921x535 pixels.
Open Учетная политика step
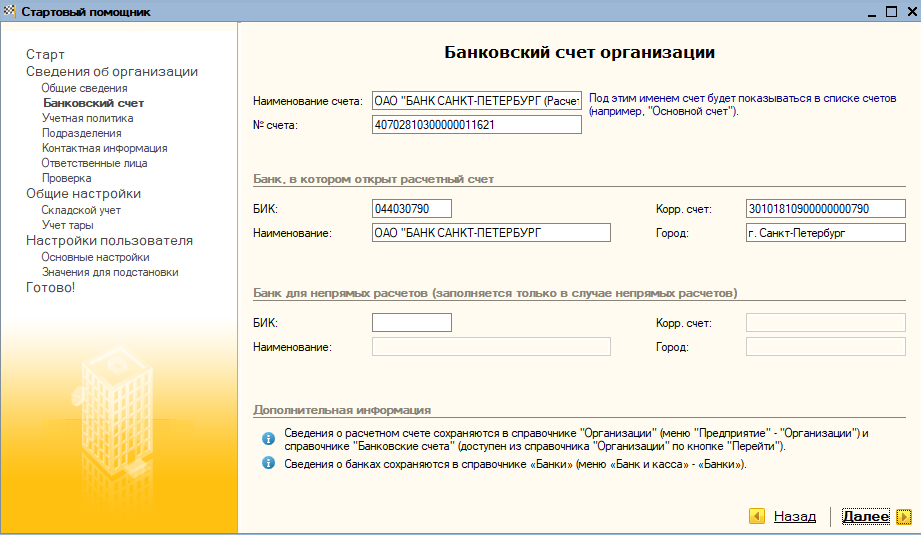coord(88,118)
